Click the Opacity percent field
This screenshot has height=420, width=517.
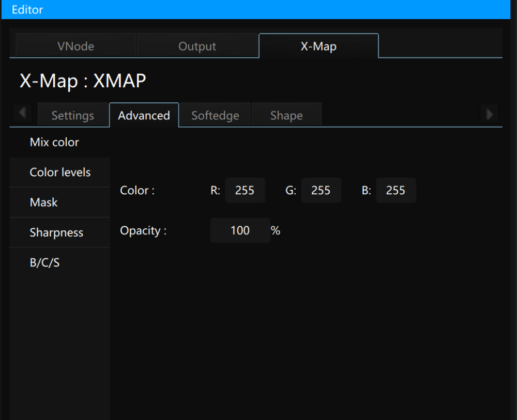coord(240,230)
